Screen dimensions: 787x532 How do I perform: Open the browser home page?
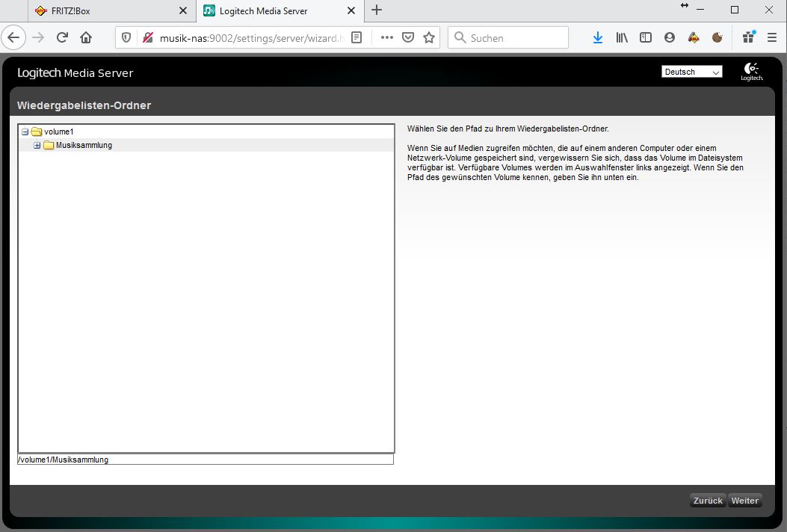pos(87,37)
